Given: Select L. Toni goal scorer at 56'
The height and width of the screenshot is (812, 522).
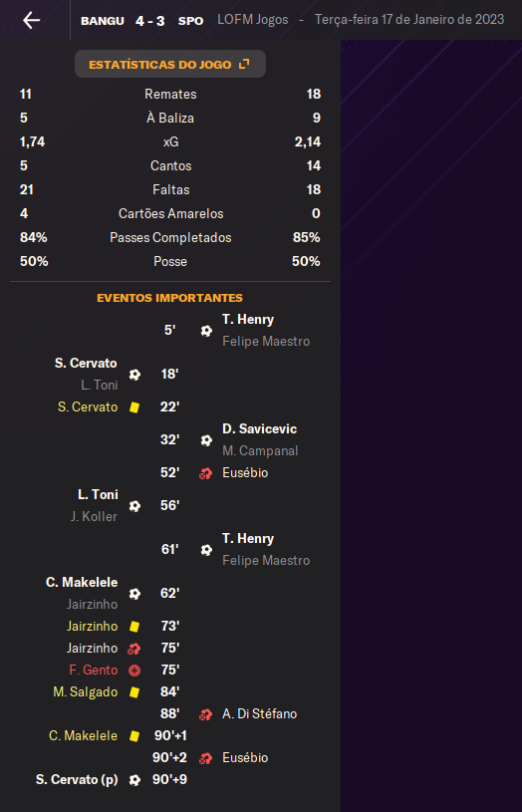Looking at the screenshot, I should pos(98,494).
